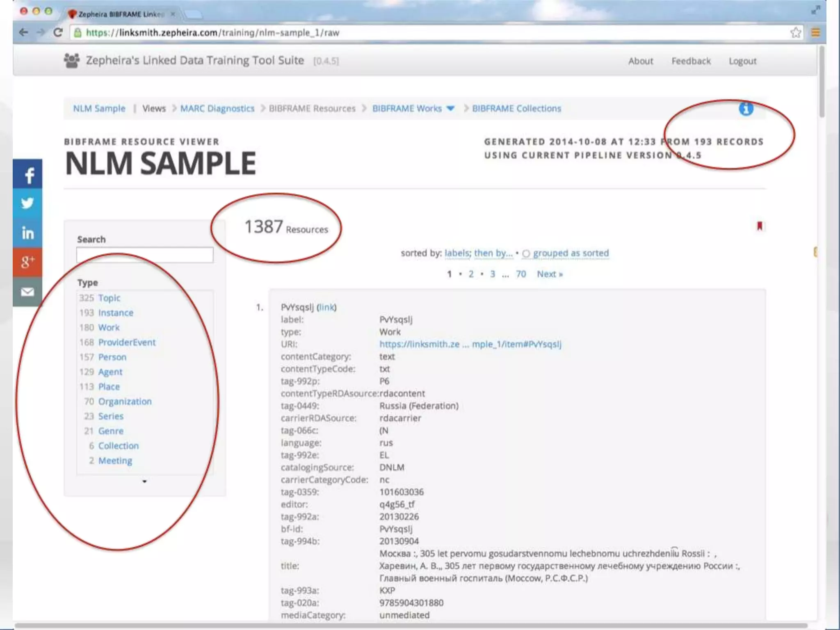Share page via LinkedIn icon
Screen dimensions: 840x630
(x=27, y=233)
